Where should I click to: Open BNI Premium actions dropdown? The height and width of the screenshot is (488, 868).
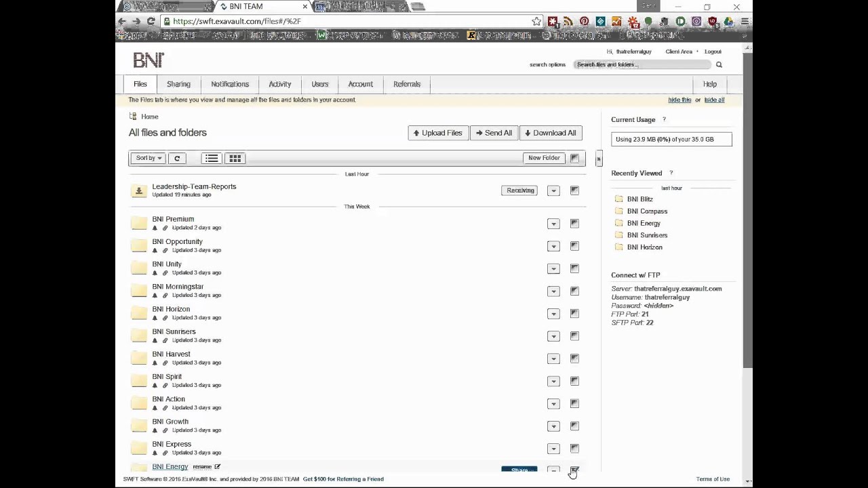pos(553,224)
